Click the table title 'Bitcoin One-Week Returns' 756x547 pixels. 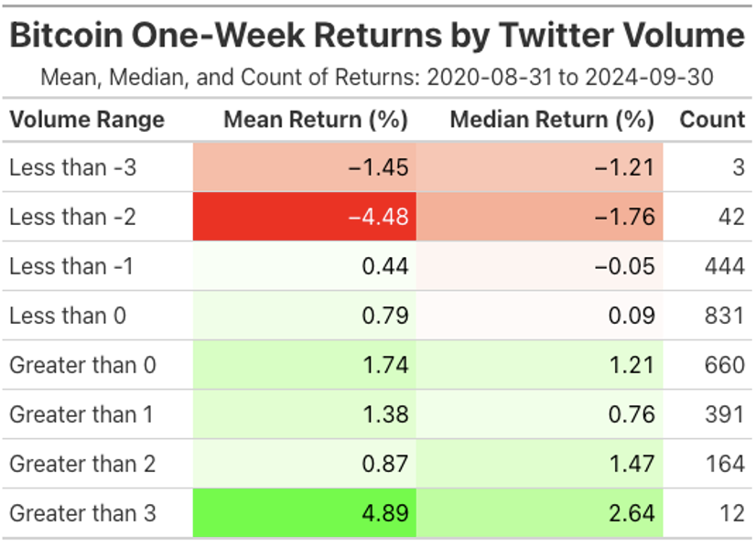tap(377, 36)
